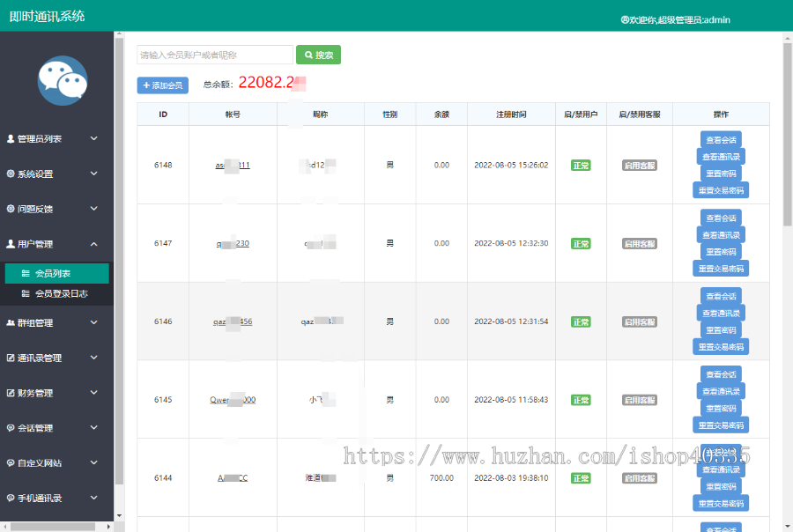Click the edit icon beside 财务管理
The width and height of the screenshot is (793, 532).
click(x=11, y=394)
